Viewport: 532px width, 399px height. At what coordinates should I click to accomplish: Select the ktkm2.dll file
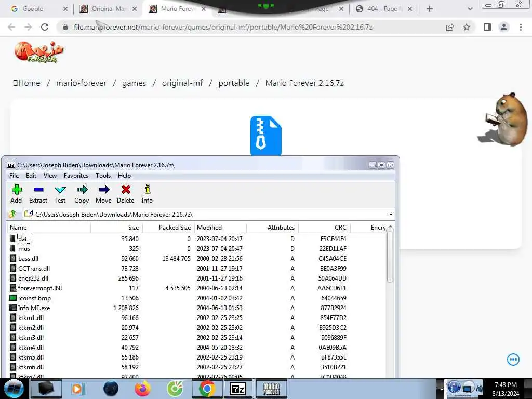click(x=196, y=327)
